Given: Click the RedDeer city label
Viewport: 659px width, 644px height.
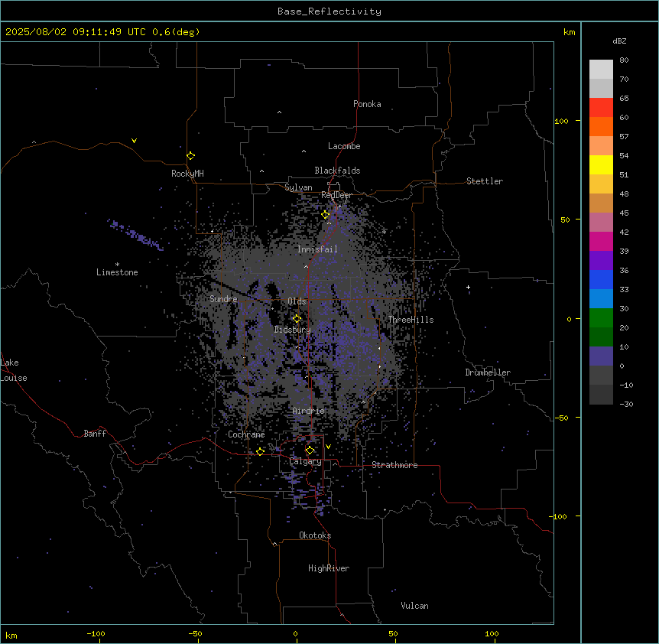Looking at the screenshot, I should pyautogui.click(x=337, y=195).
